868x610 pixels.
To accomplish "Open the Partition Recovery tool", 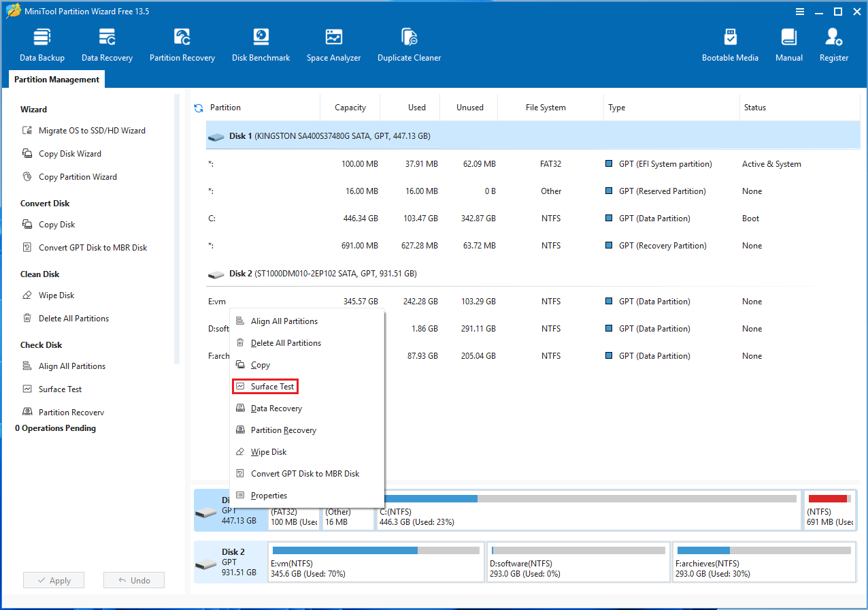I will 182,42.
